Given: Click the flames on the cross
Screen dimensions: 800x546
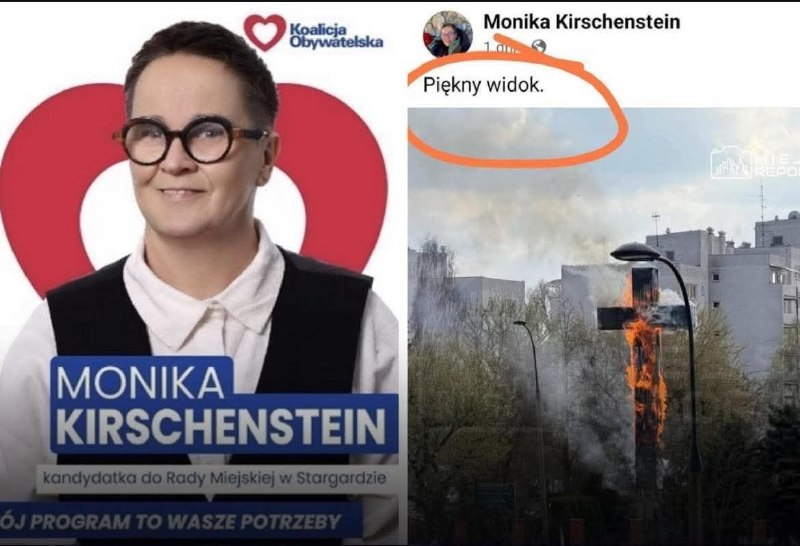Looking at the screenshot, I should coord(644,367).
